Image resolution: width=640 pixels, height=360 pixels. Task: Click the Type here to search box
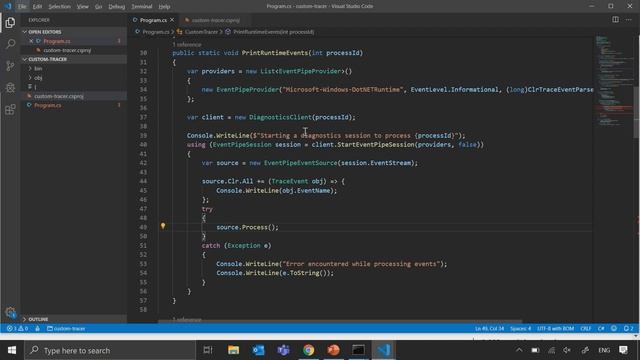[x=110, y=350]
